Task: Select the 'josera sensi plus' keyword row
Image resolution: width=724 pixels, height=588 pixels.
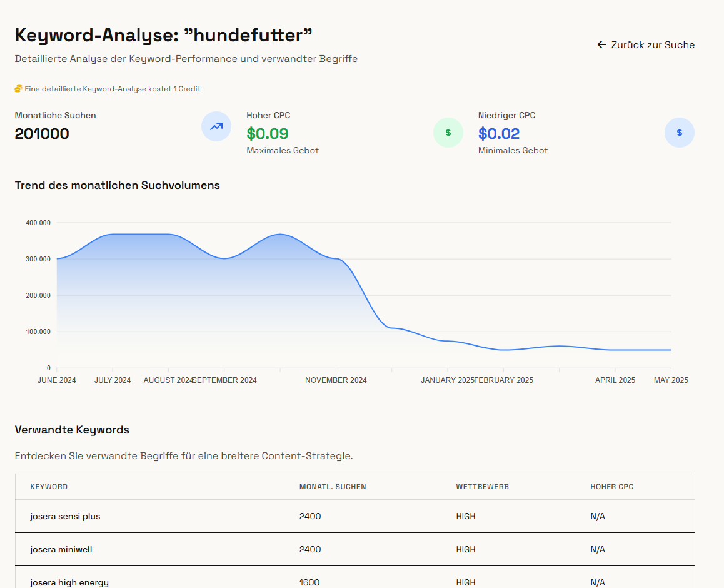Action: coord(354,516)
